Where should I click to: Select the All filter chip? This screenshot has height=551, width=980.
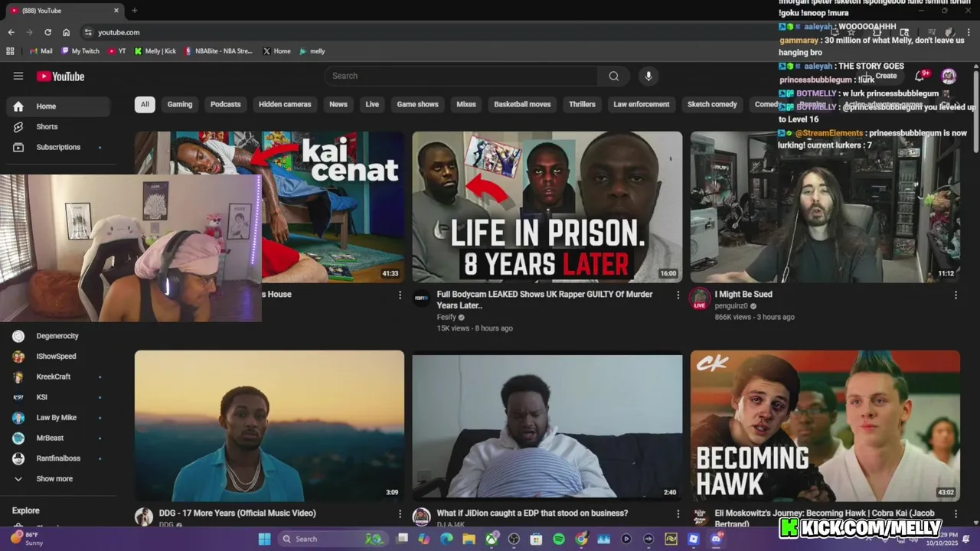145,104
